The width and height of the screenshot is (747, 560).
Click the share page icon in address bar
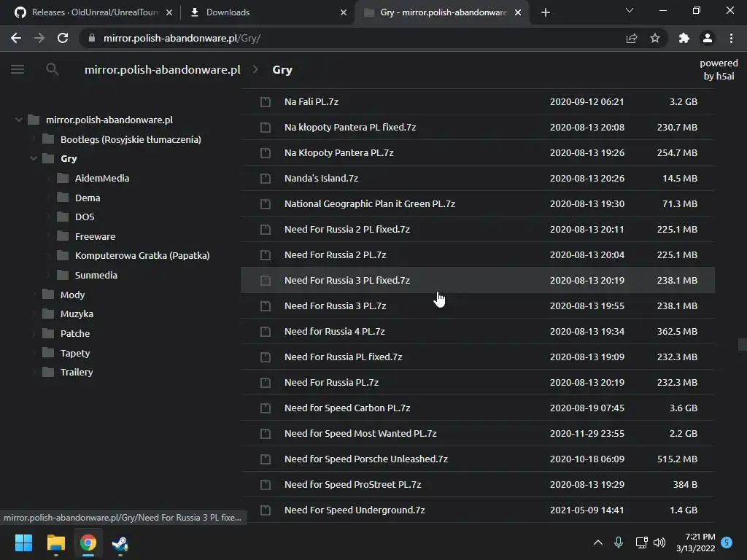pos(632,38)
